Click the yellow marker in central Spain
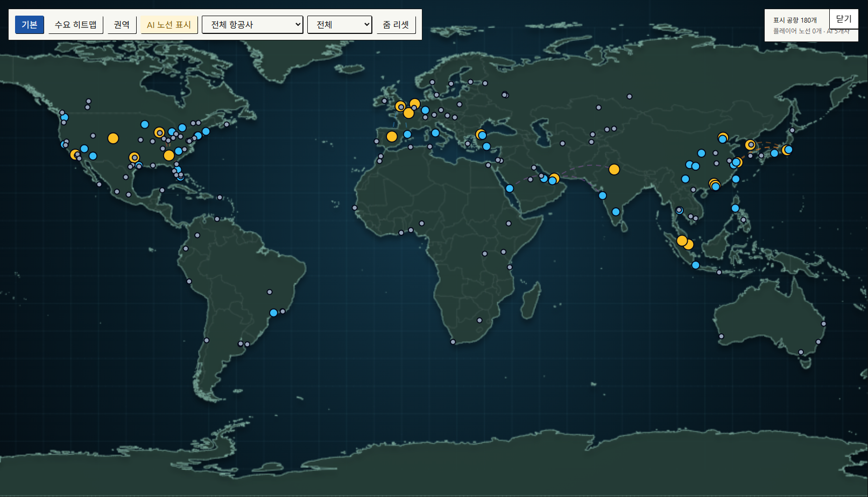 point(392,137)
